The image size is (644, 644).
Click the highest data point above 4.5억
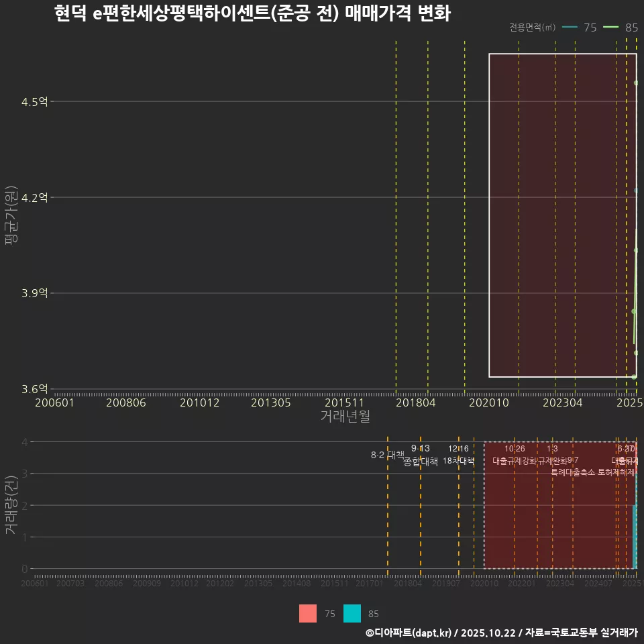(x=636, y=83)
